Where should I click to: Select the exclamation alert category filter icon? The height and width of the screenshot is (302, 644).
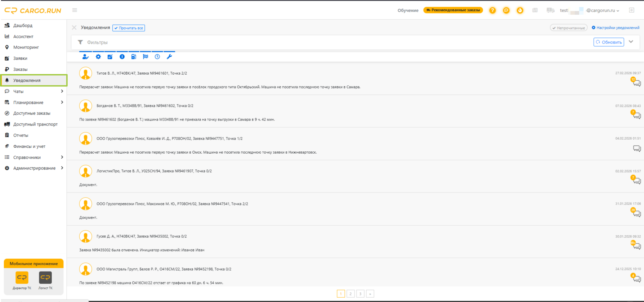122,57
